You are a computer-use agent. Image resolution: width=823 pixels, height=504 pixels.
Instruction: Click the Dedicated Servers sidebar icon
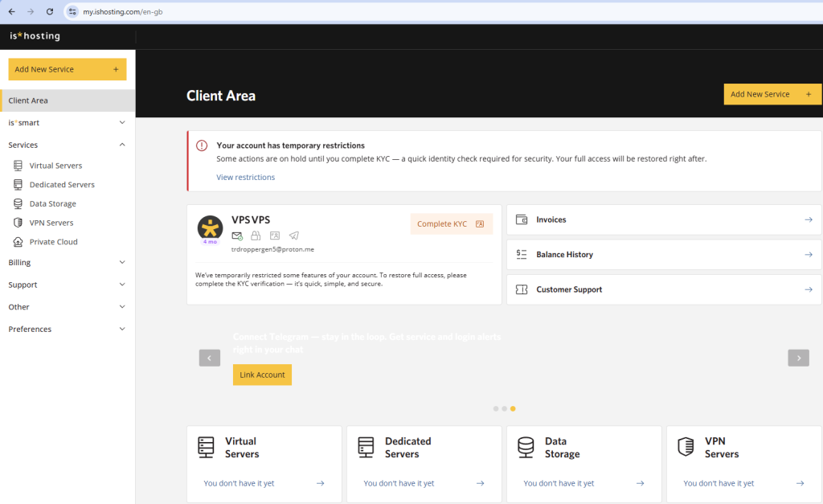tap(18, 185)
